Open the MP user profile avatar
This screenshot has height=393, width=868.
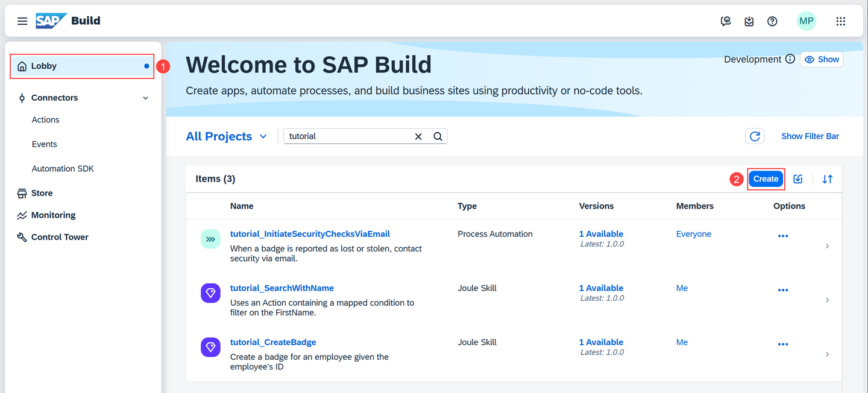point(807,21)
